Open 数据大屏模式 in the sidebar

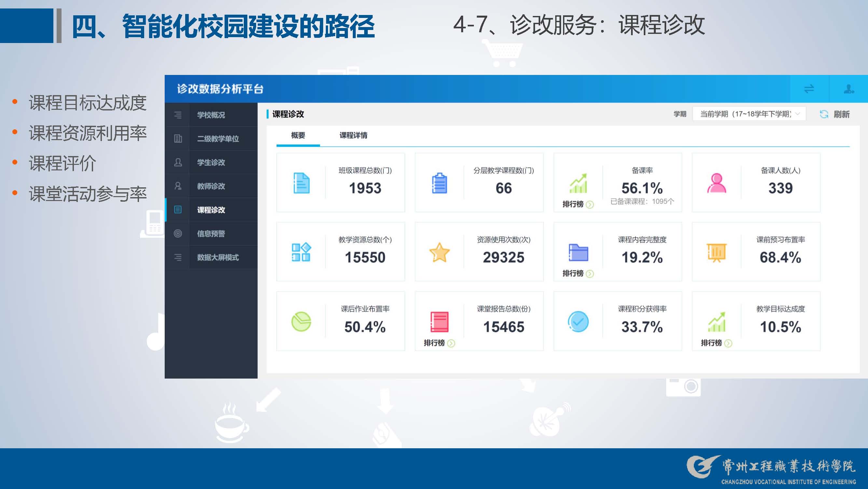[x=218, y=257]
